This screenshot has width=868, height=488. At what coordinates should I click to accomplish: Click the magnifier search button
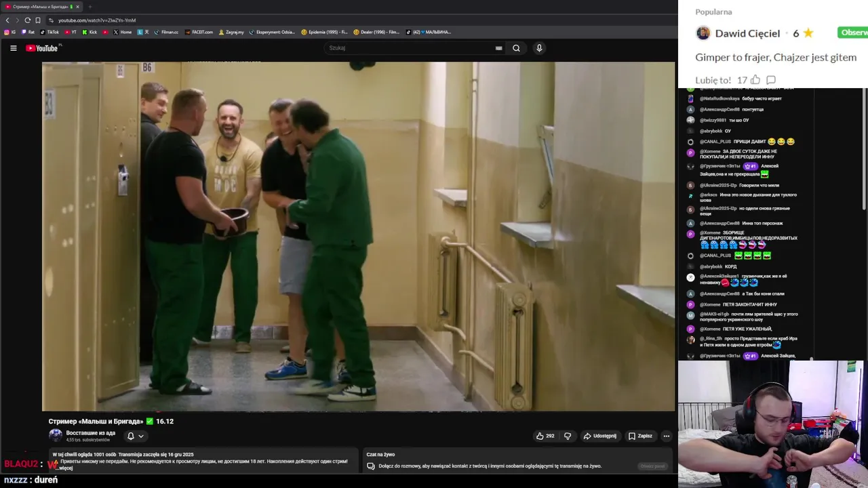coord(516,48)
